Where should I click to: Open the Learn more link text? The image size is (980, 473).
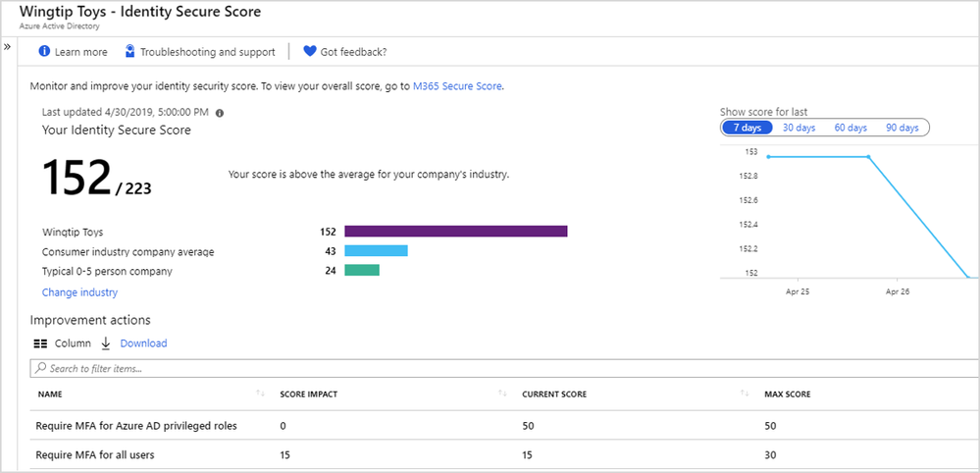coord(80,52)
